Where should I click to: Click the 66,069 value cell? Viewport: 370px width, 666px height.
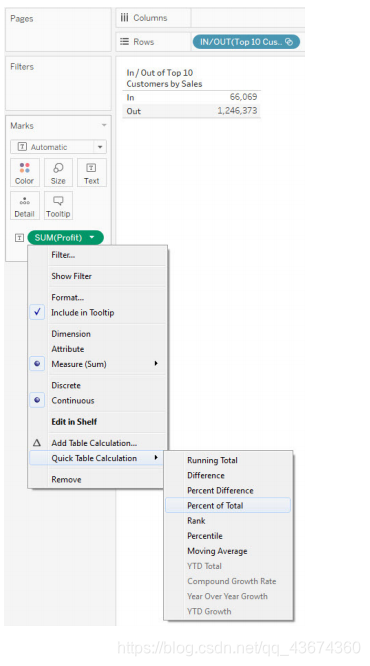coord(243,97)
